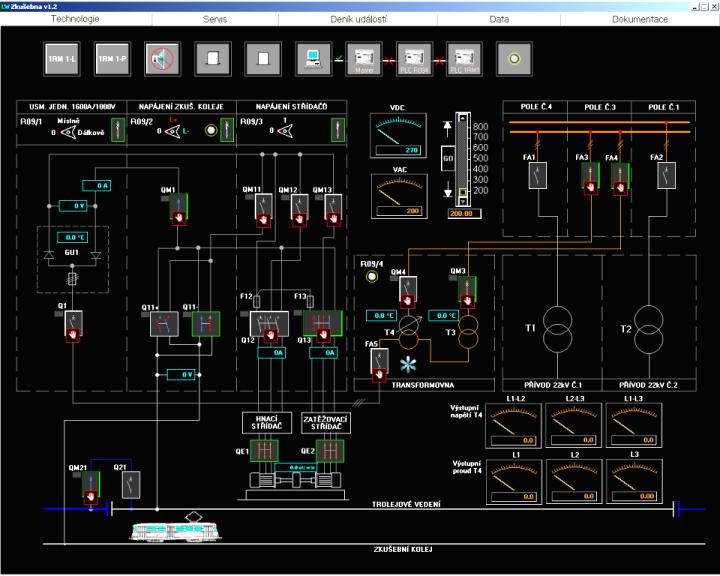Click the blue snowflake cooling icon

pyautogui.click(x=408, y=364)
